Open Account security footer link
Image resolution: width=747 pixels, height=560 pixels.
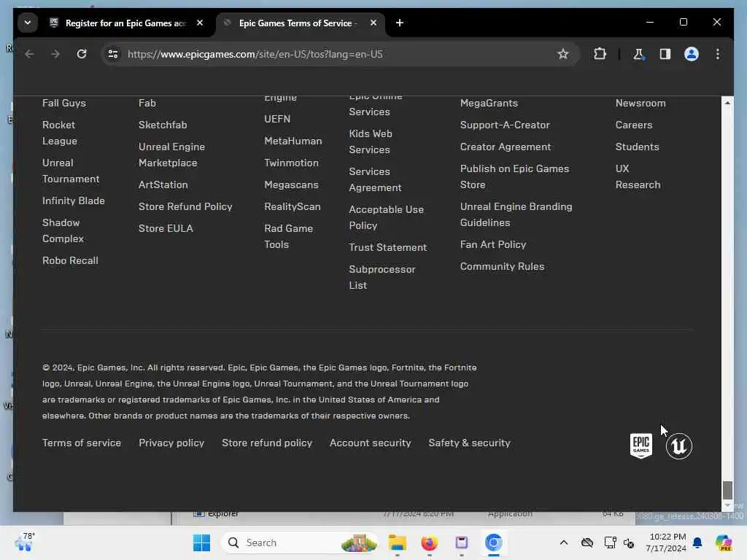[x=370, y=443]
